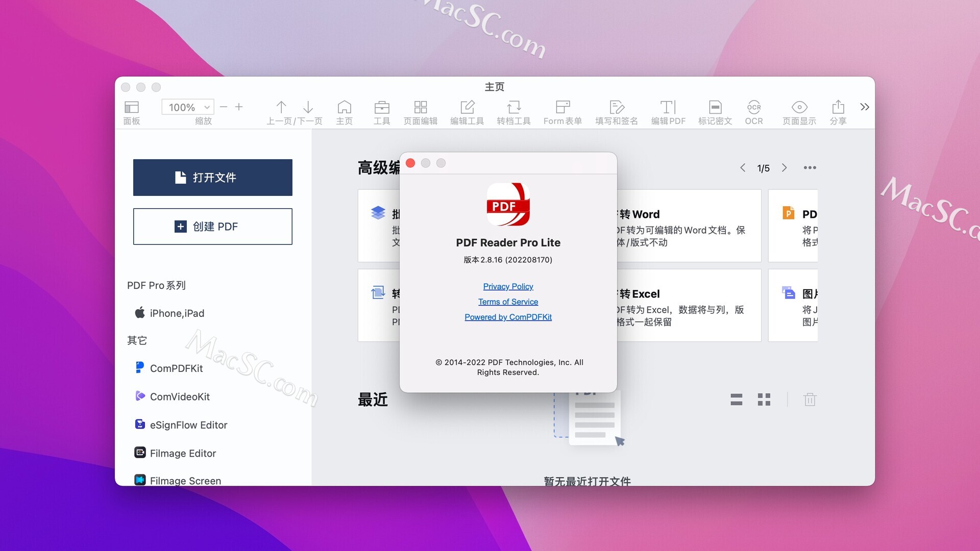This screenshot has width=980, height=551.
Task: Open the Terms of Service link
Action: pyautogui.click(x=508, y=302)
